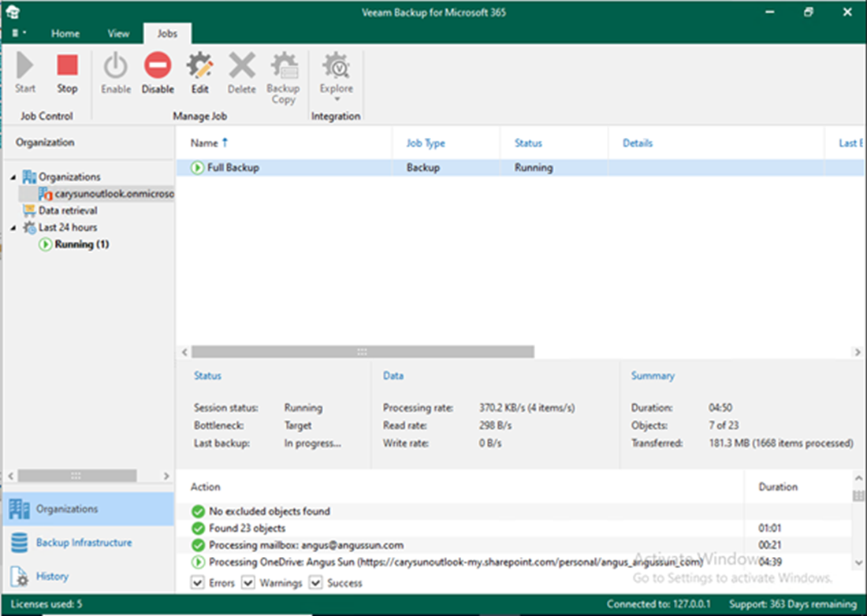Viewport: 867px width, 616px height.
Task: Select Last 24 hours tree item
Action: 68,227
